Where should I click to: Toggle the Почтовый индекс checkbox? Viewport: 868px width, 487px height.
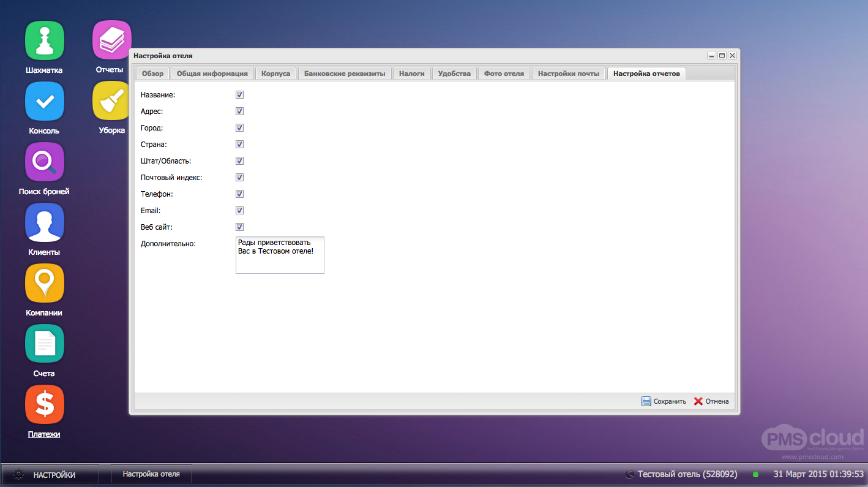point(240,178)
